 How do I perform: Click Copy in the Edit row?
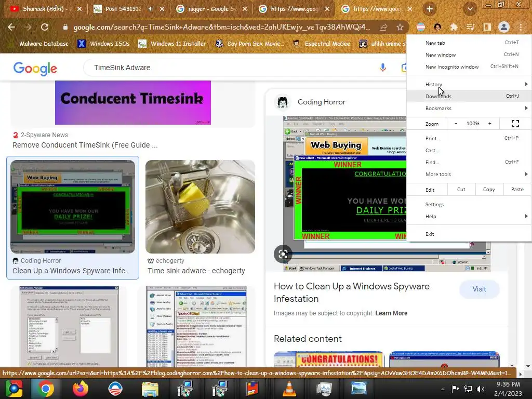[x=488, y=189]
